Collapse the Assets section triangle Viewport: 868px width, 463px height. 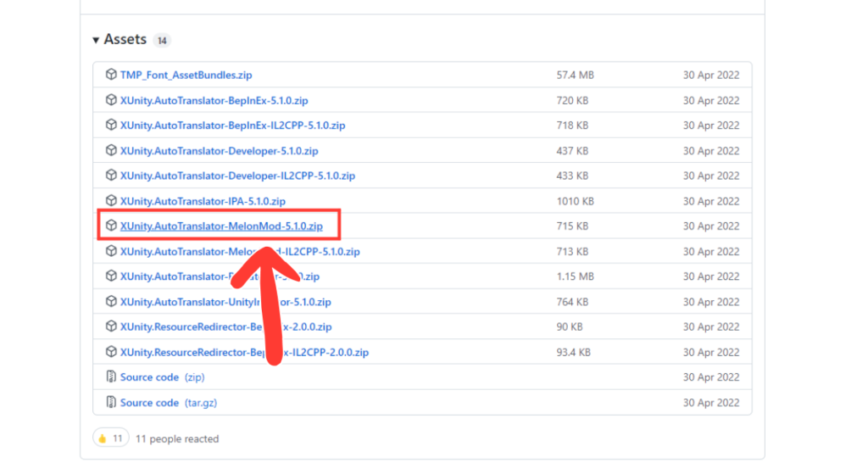point(96,40)
